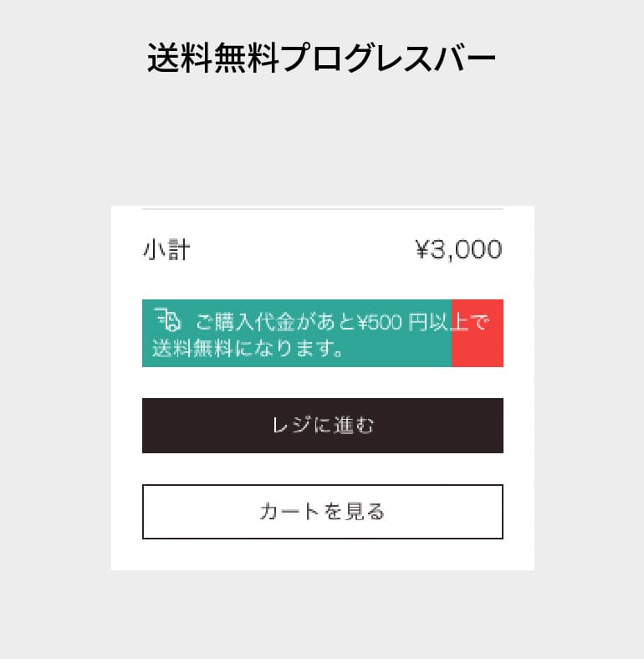Click white gap between checkout and cart buttons

323,468
